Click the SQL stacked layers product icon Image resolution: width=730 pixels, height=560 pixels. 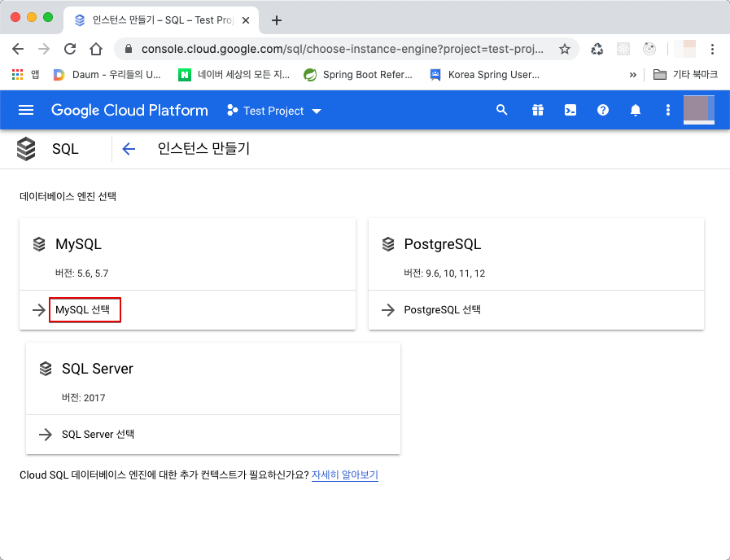coord(26,149)
